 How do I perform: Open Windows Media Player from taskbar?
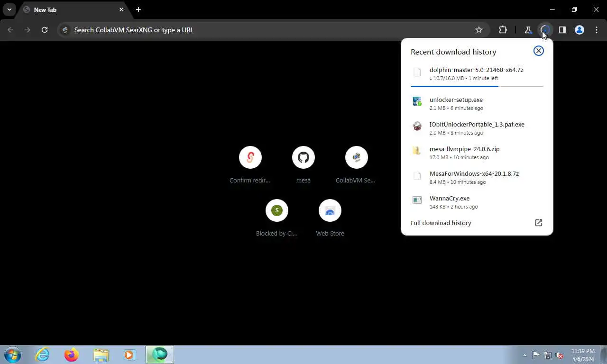[129, 355]
